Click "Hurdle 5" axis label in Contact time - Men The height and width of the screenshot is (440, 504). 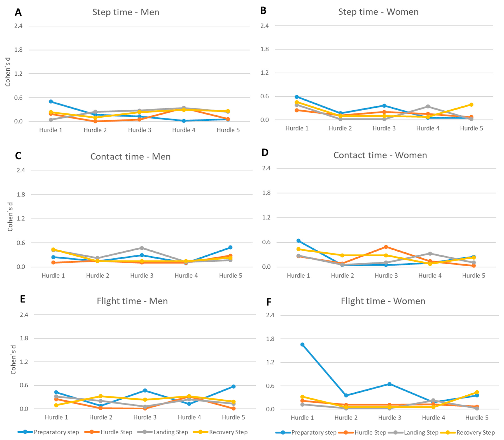pos(230,275)
